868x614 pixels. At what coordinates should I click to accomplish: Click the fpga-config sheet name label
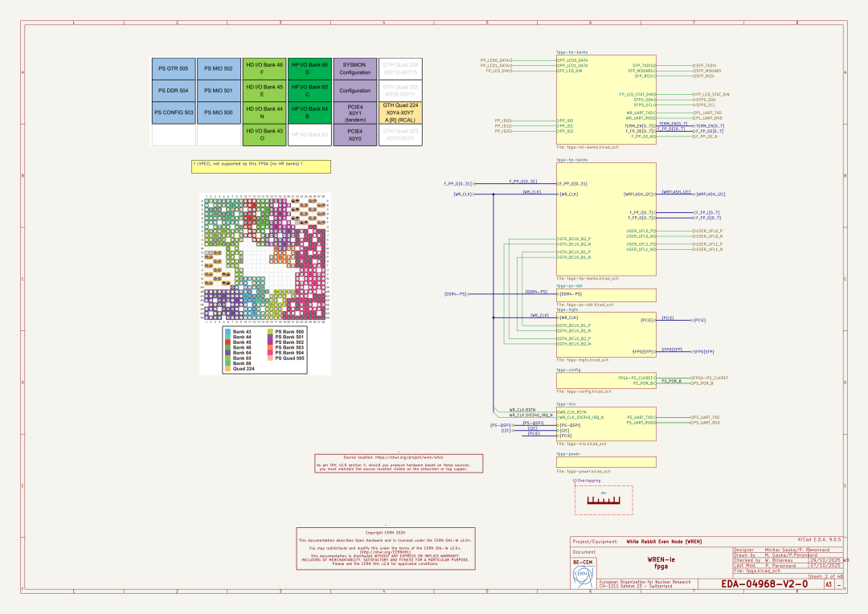(568, 370)
